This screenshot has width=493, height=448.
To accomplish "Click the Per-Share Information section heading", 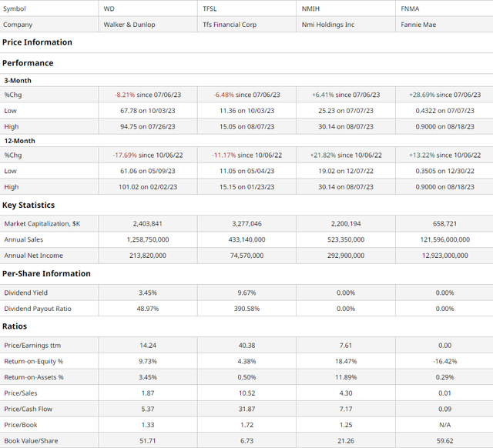I will tap(46, 273).
